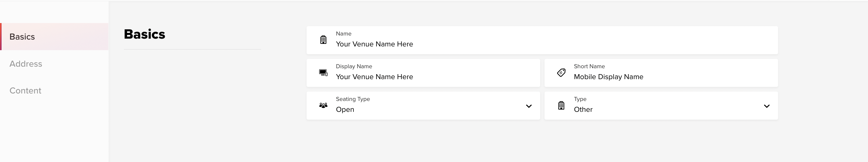Click the tag icon beside Short Name
Viewport: 868px width, 162px height.
561,73
